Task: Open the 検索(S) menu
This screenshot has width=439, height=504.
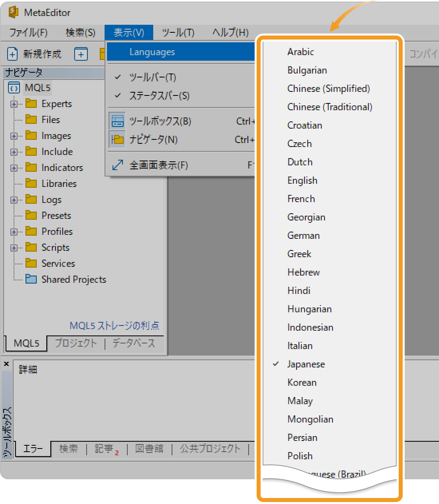Action: tap(80, 33)
